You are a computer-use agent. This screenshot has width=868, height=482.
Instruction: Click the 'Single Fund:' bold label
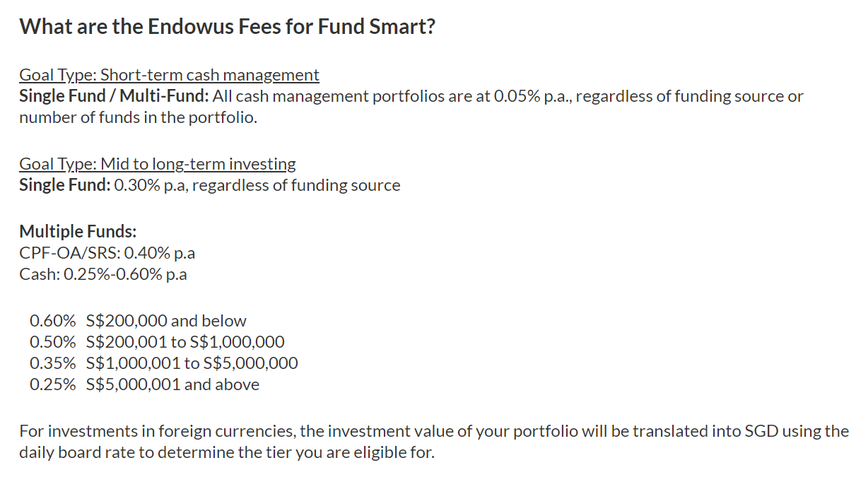coord(64,185)
